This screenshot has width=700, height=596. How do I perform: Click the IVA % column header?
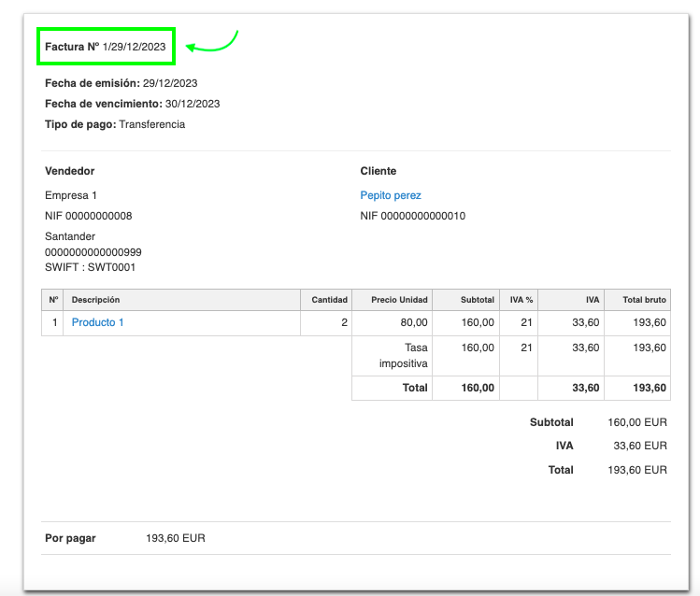(521, 300)
